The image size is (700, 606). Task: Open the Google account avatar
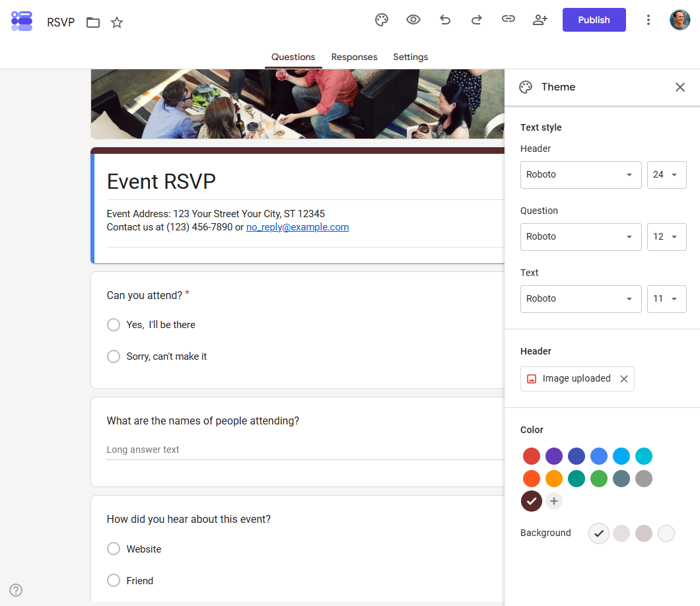coord(680,20)
